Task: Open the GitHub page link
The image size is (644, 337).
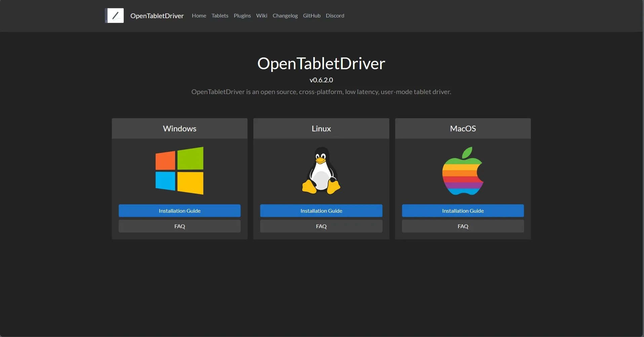Action: (x=311, y=15)
